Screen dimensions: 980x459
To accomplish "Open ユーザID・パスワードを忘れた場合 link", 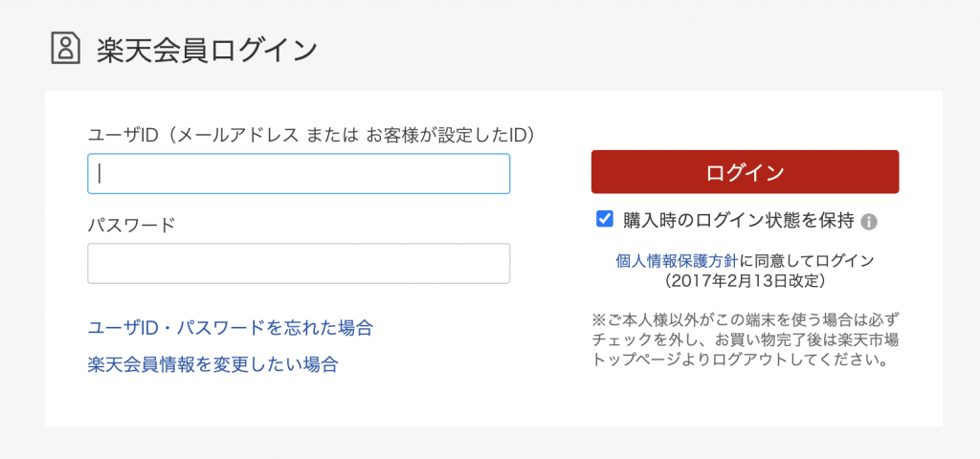I will (x=230, y=328).
